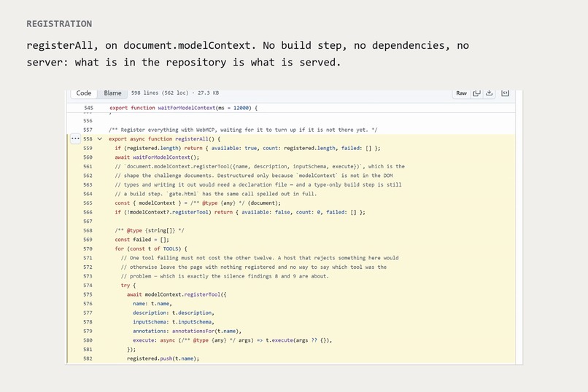Collapse the registerAll function at line 558

(x=100, y=139)
